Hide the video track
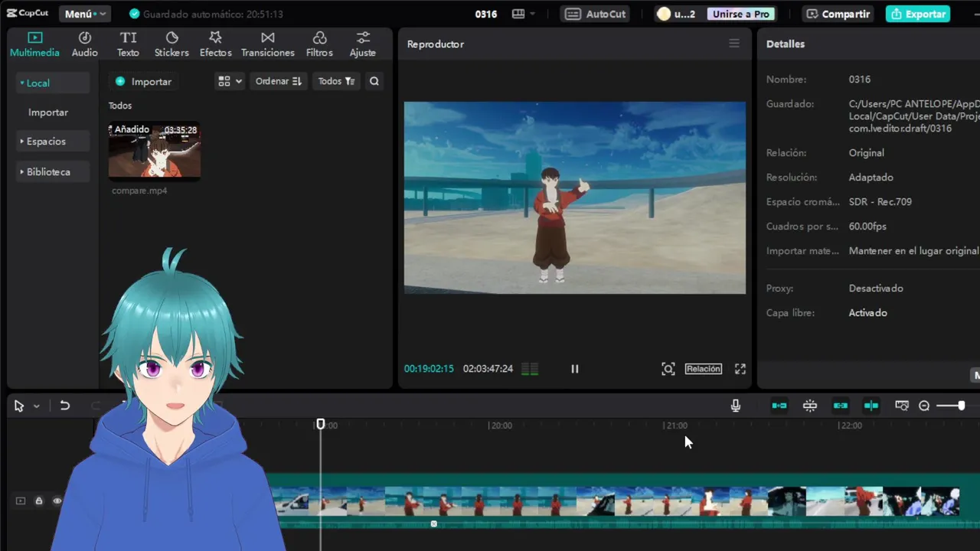980x551 pixels. 57,501
